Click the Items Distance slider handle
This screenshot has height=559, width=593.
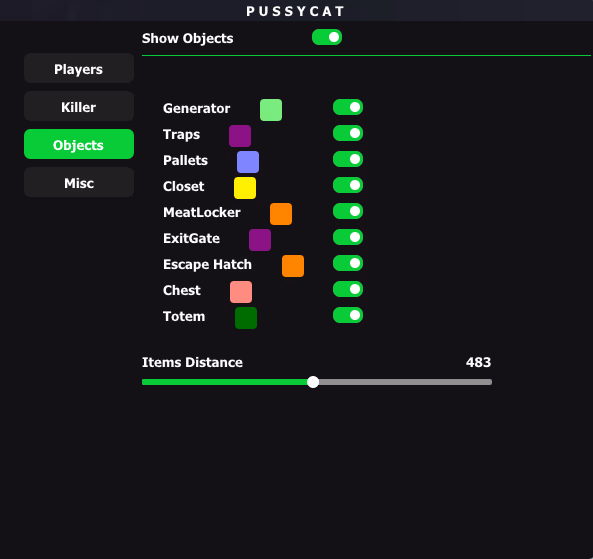point(313,382)
